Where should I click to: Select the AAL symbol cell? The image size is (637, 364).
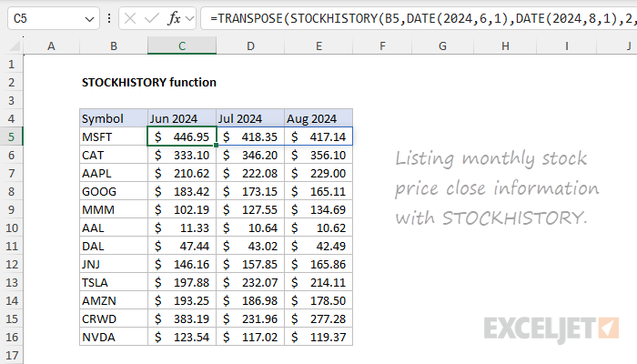(x=114, y=227)
